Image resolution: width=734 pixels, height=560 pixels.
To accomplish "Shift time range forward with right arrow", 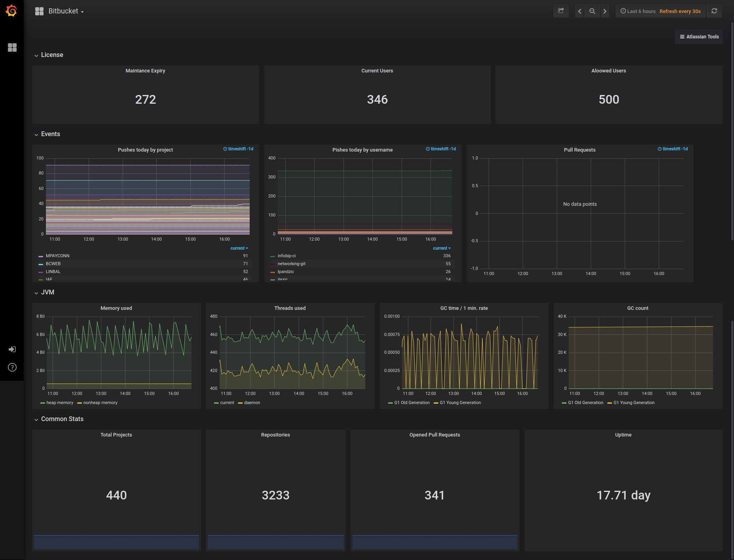I will 605,11.
